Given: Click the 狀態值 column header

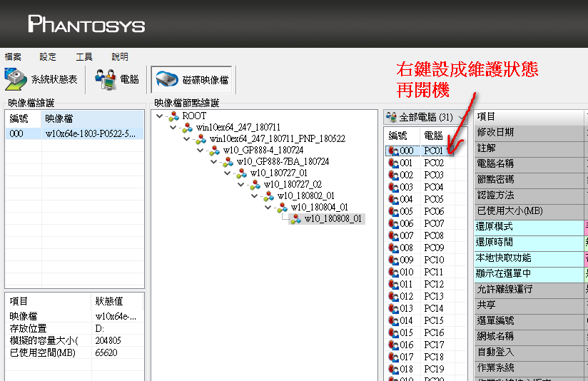Looking at the screenshot, I should pos(117,301).
